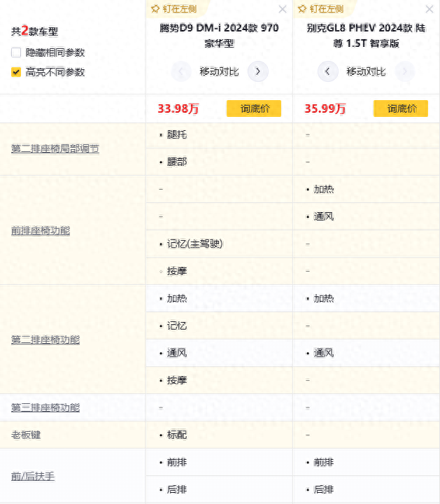This screenshot has width=440, height=504.
Task: Open the 前/后扶手 parameter link
Action: click(33, 476)
